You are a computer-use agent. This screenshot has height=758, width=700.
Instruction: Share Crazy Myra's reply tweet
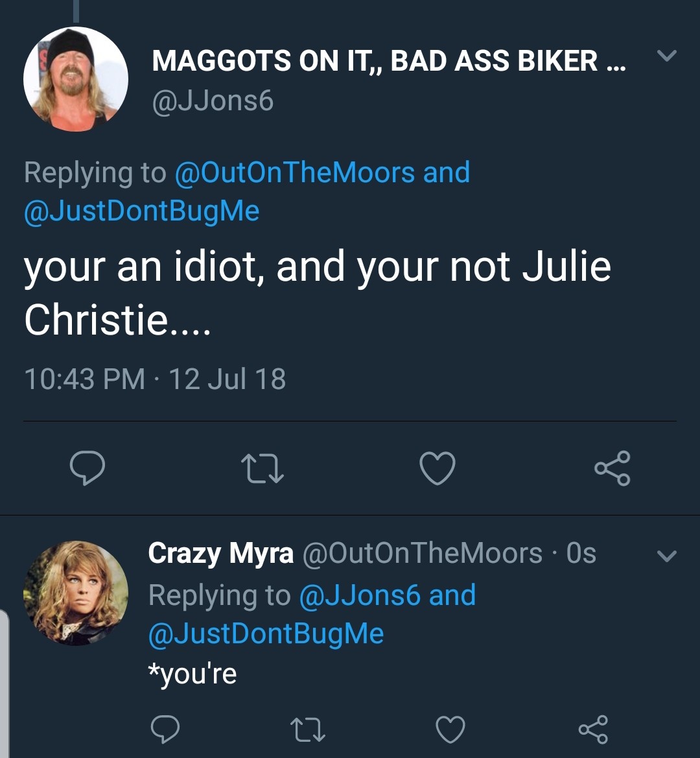593,729
